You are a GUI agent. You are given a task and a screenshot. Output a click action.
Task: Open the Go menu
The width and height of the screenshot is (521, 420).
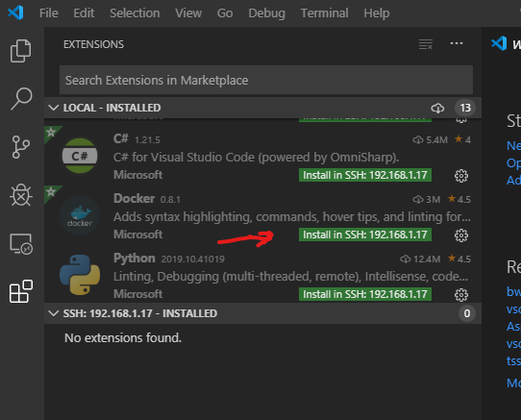[x=225, y=13]
